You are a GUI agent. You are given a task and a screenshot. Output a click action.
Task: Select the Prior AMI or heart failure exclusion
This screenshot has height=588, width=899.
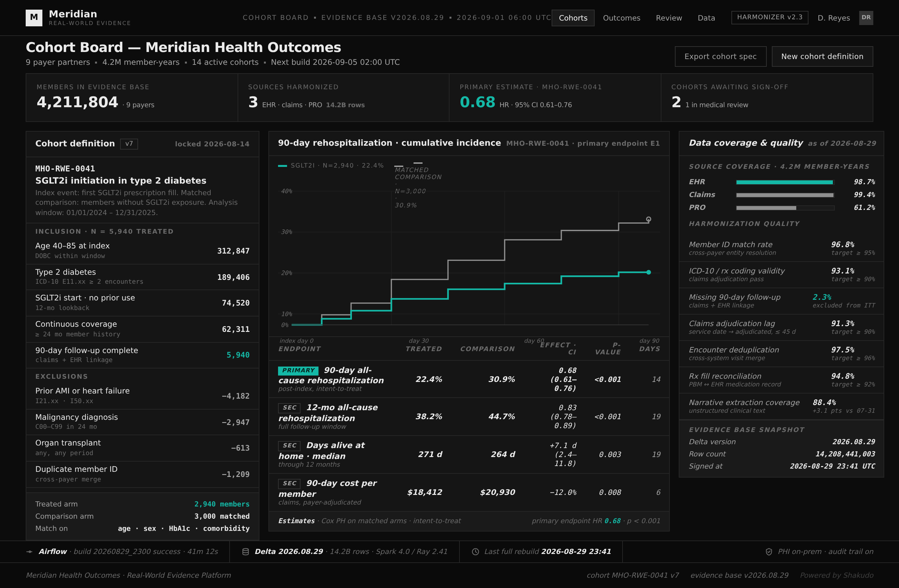point(143,396)
